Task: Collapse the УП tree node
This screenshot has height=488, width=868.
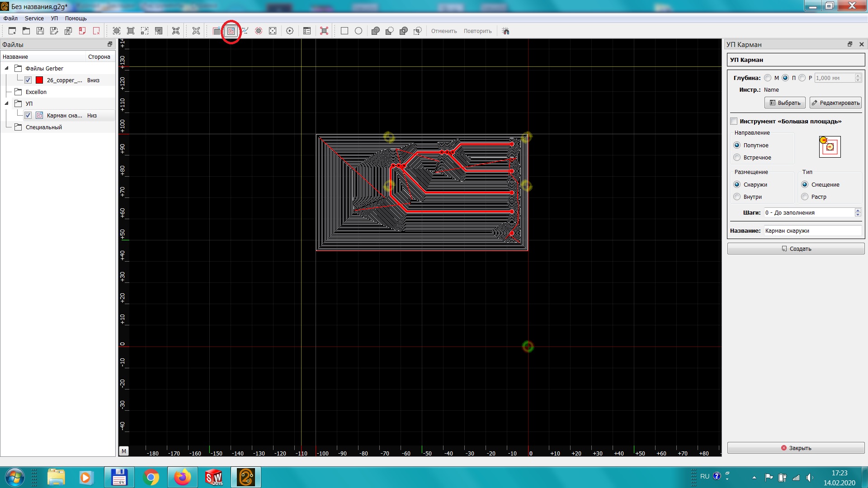Action: pyautogui.click(x=7, y=103)
